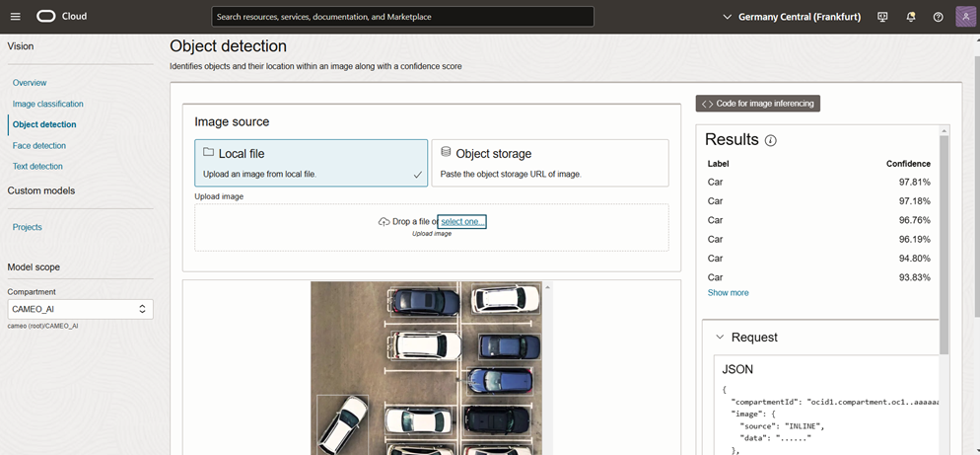This screenshot has width=980, height=455.
Task: Open the Germany Central region dropdown
Action: (793, 17)
